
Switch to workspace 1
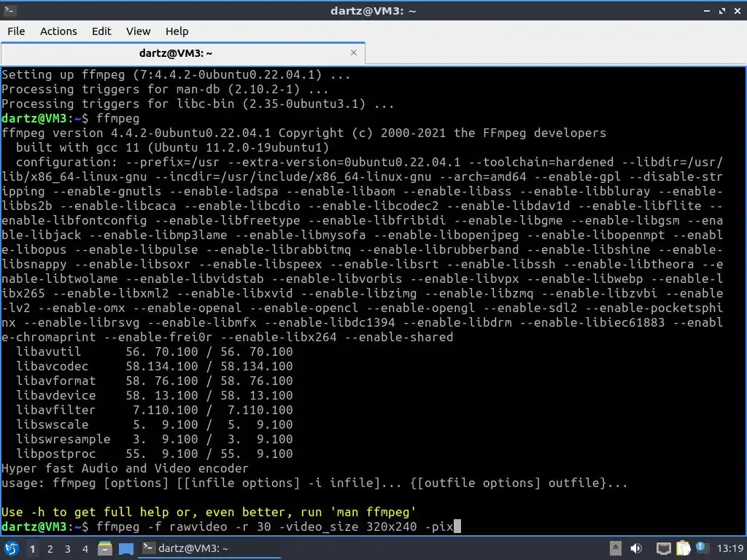pos(32,549)
